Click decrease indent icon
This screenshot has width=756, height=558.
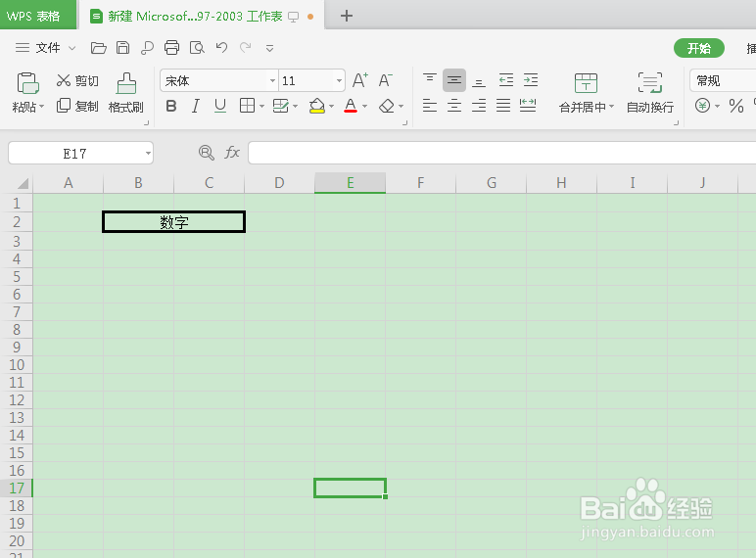(505, 80)
